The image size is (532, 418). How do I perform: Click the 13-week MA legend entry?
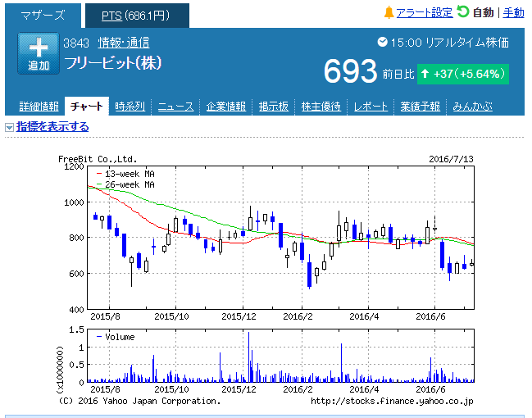point(125,174)
